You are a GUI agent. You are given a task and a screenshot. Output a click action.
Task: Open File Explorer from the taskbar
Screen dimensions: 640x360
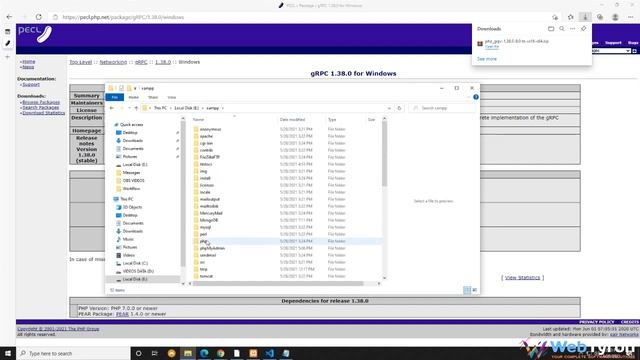coord(188,353)
